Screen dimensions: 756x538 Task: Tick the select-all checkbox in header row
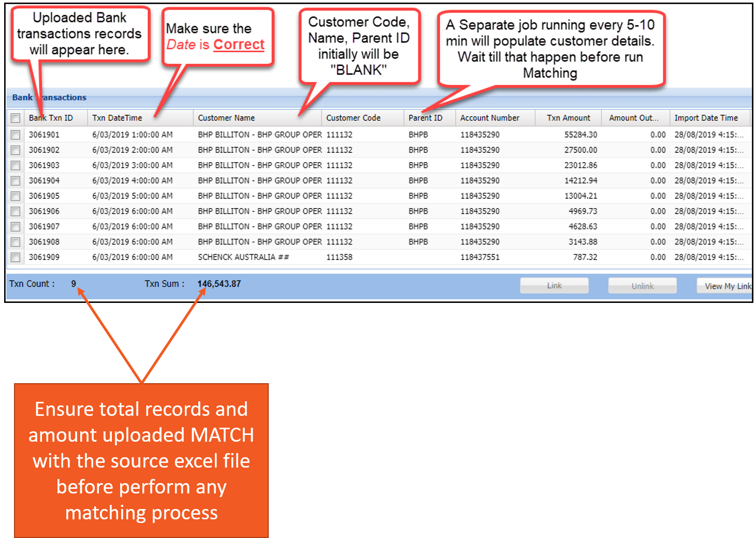(x=16, y=118)
